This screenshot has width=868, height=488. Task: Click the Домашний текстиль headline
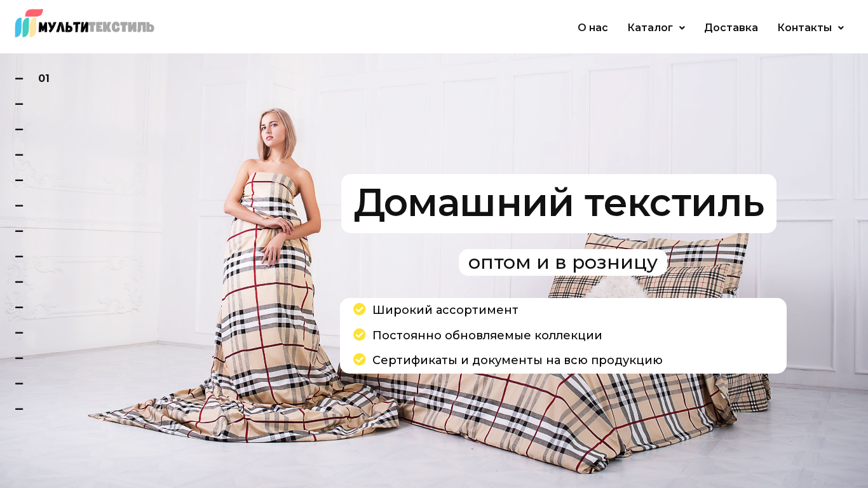(559, 203)
